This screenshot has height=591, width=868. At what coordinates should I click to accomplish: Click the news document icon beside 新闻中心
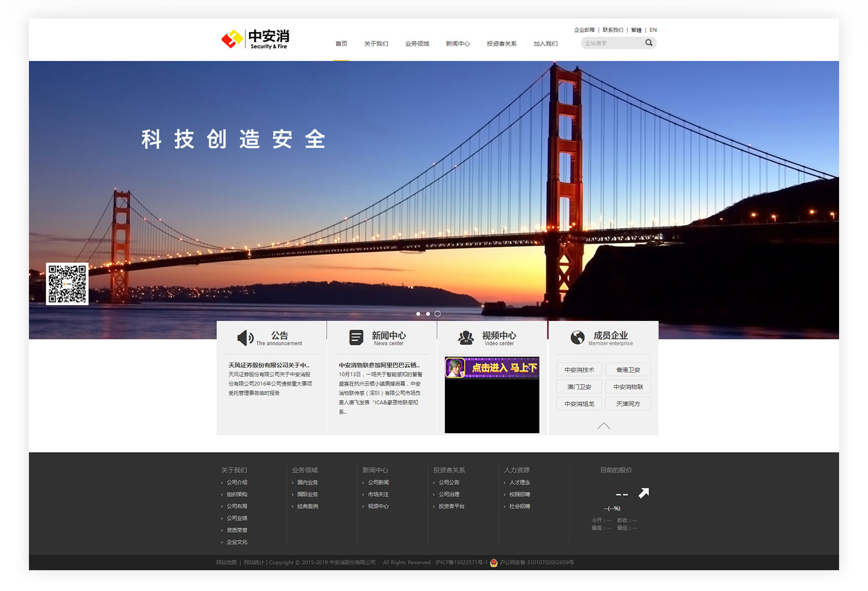356,337
